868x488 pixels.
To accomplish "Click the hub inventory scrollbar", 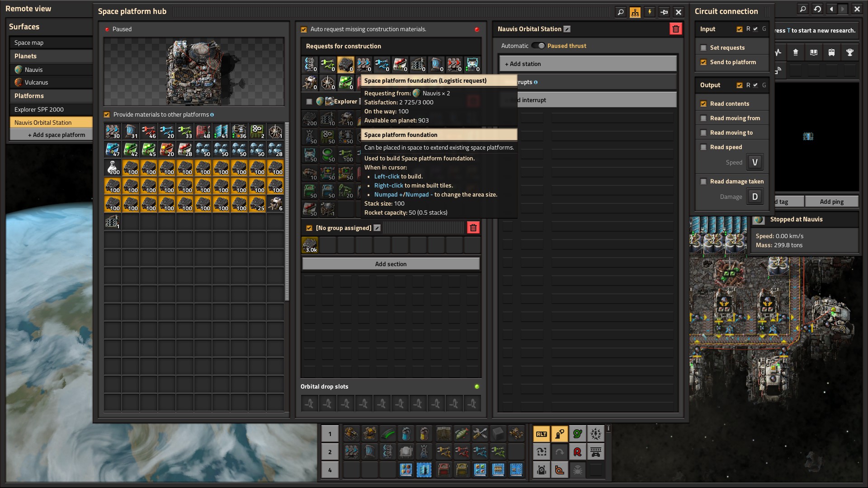I will [x=287, y=211].
